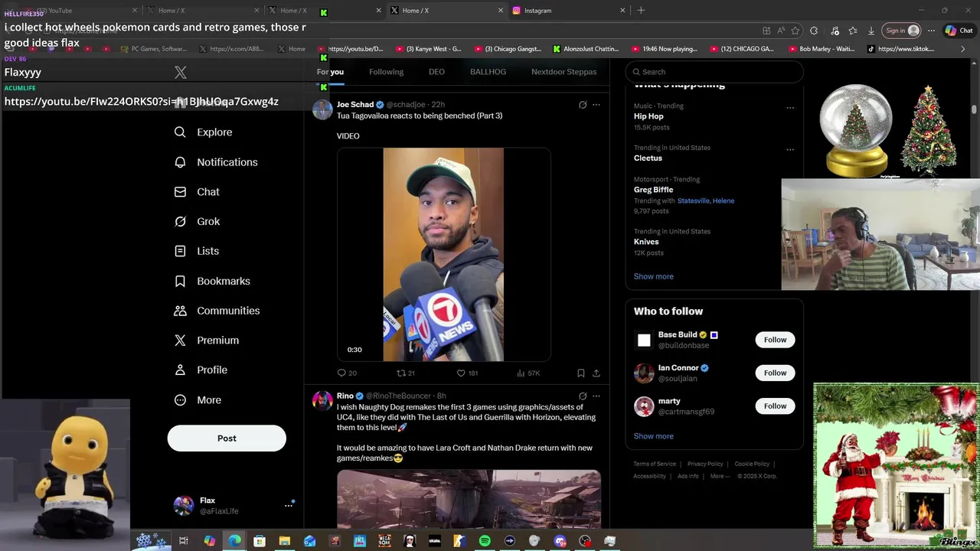The image size is (980, 551).
Task: Like Joe Schad's Tua post
Action: [x=467, y=373]
